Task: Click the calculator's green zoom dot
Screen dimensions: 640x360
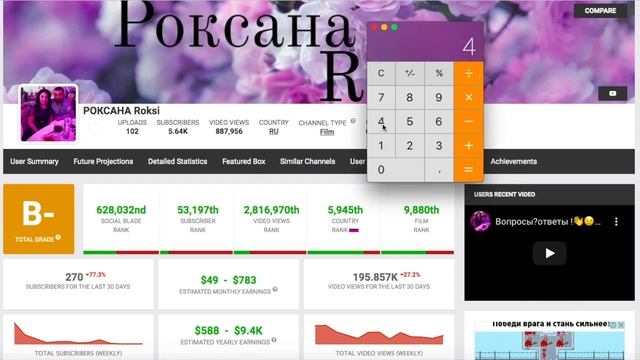Action: tap(394, 27)
